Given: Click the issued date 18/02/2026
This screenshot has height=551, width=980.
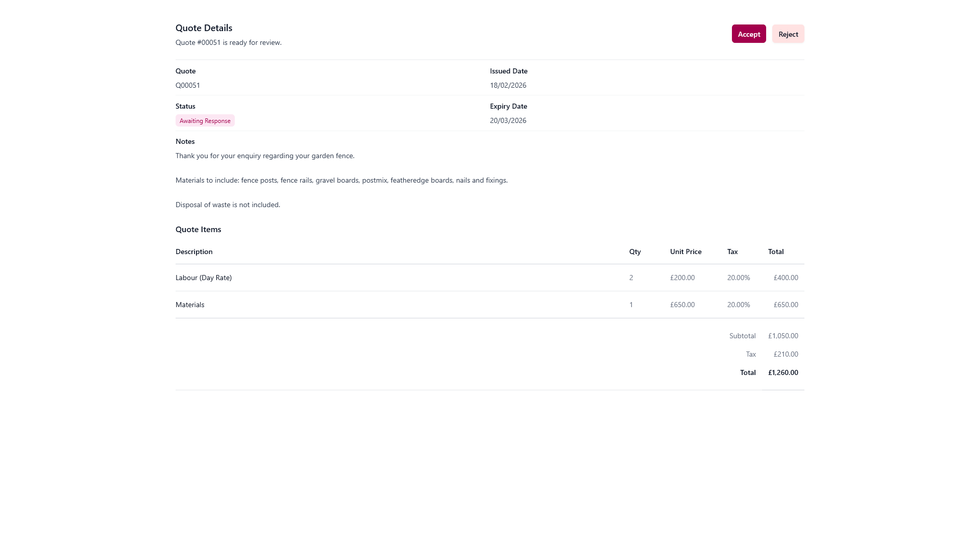Looking at the screenshot, I should point(508,85).
